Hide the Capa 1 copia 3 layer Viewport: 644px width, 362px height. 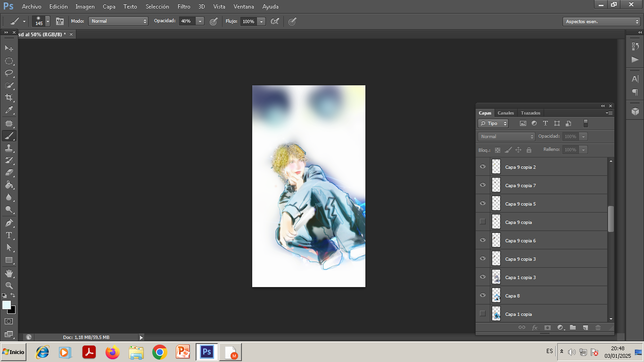tap(482, 277)
